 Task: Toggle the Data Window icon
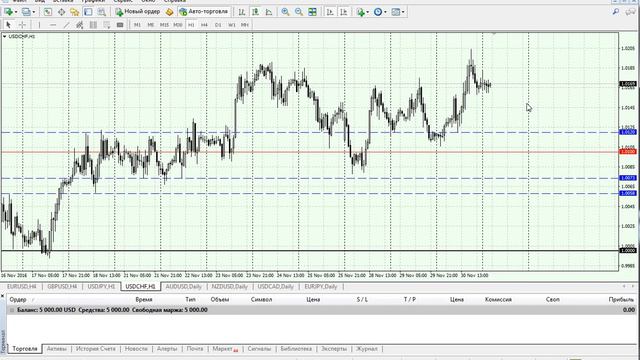point(61,12)
